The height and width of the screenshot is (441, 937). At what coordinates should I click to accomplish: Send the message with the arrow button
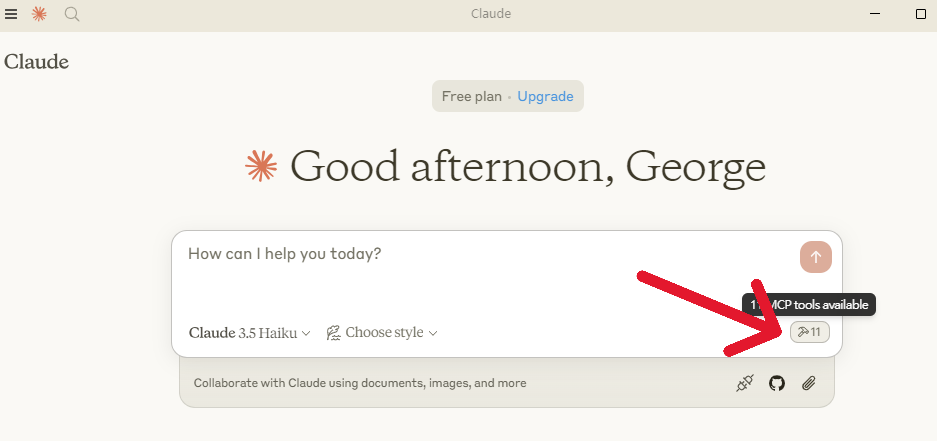pos(815,257)
